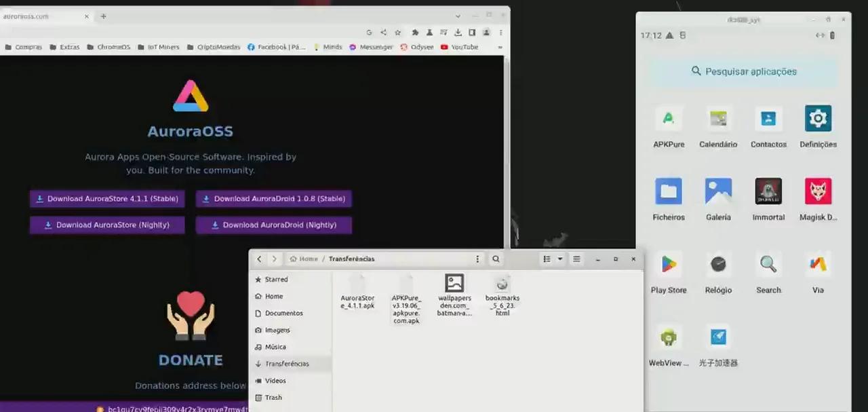Image resolution: width=868 pixels, height=412 pixels.
Task: Open Facebook bookmark link
Action: tap(277, 48)
